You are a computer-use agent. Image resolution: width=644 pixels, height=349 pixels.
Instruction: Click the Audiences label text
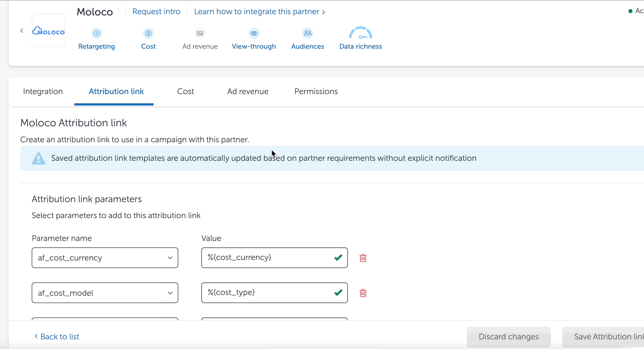click(x=308, y=46)
